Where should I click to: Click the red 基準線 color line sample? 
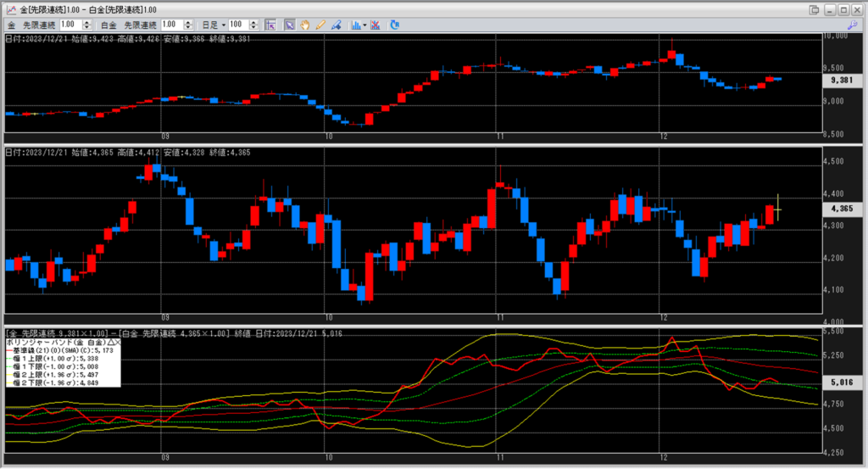(9, 350)
